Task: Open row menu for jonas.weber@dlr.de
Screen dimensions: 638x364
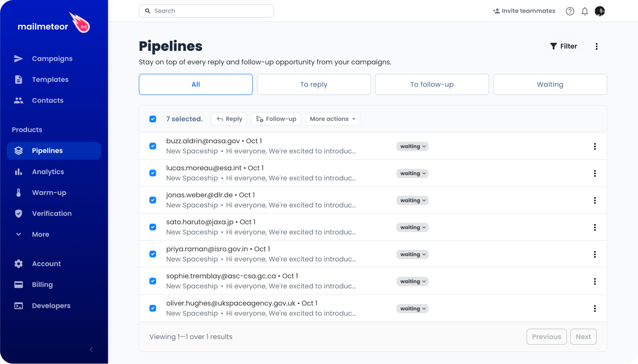Action: click(x=595, y=200)
